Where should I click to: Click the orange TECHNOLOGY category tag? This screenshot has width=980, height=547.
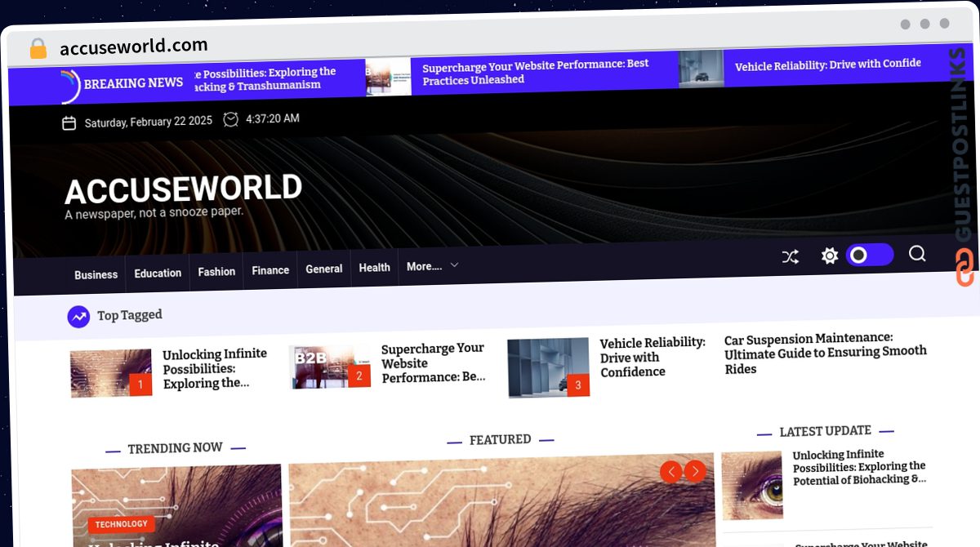121,524
